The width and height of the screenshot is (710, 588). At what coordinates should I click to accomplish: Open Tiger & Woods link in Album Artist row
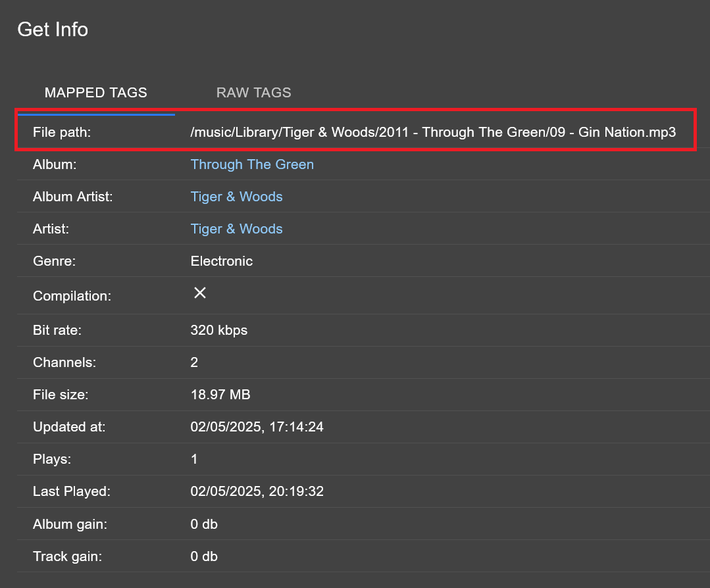click(236, 197)
